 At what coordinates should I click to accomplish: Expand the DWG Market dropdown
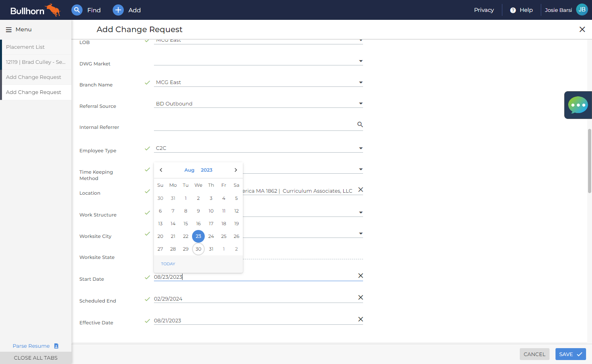[x=361, y=61]
